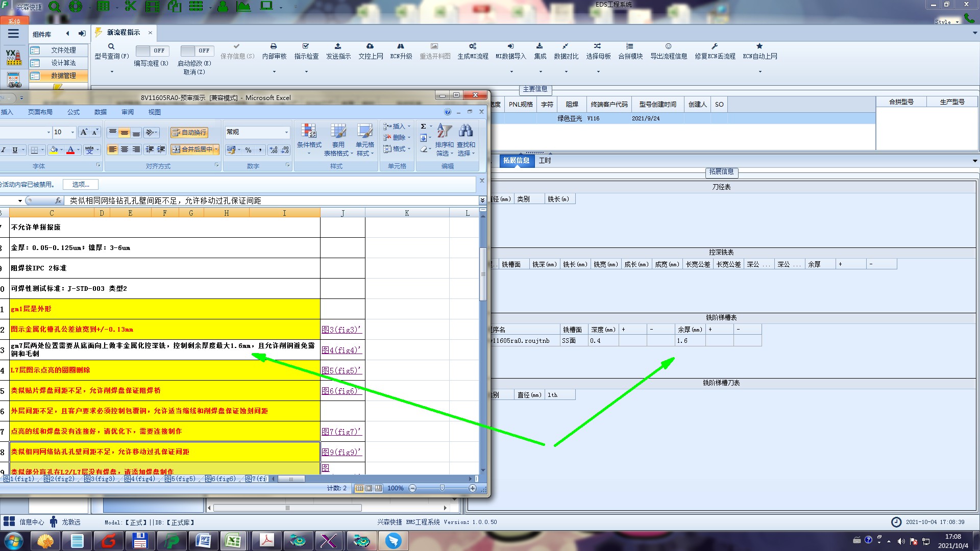Click the 发送指示 upload icon
Image resolution: width=980 pixels, height=551 pixels.
(338, 46)
